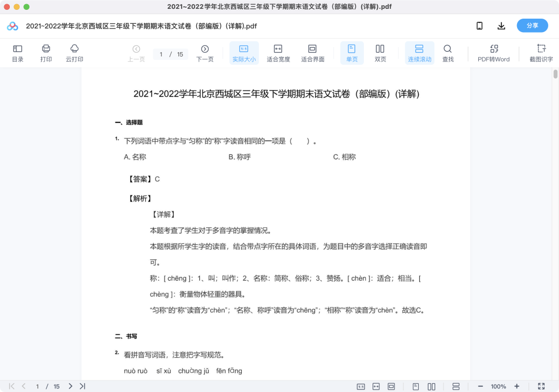Jump to last page in bottom bar
Image resolution: width=559 pixels, height=392 pixels.
tap(82, 386)
